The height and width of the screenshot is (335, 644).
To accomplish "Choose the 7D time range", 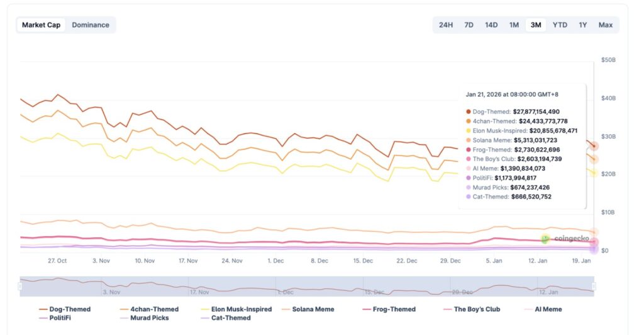I will pyautogui.click(x=469, y=25).
